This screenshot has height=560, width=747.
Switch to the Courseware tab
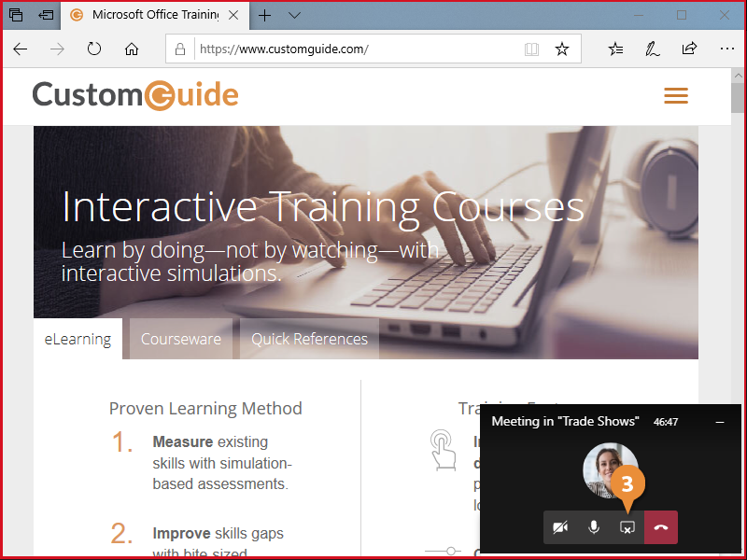[180, 339]
